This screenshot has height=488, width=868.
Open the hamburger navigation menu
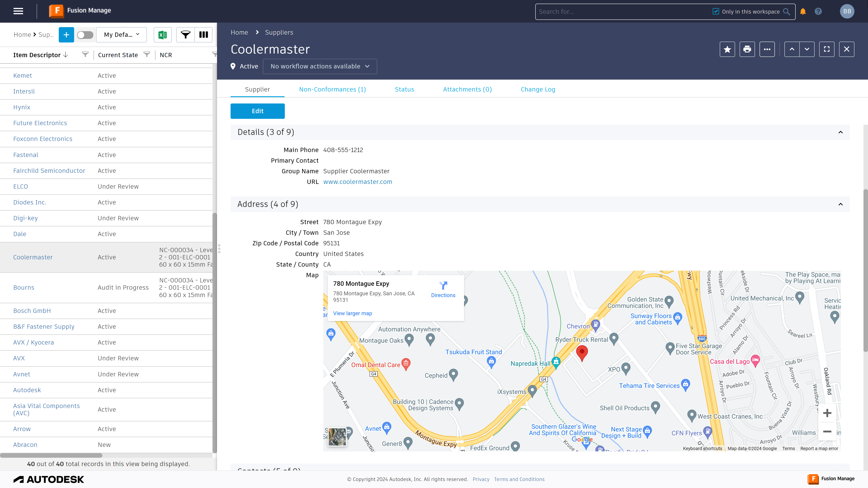(18, 11)
